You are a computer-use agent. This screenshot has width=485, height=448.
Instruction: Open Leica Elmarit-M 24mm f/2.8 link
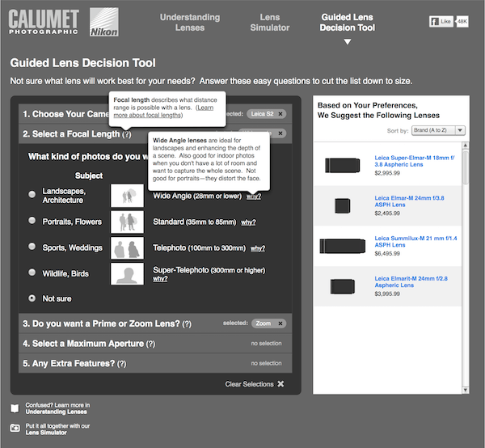tap(411, 282)
